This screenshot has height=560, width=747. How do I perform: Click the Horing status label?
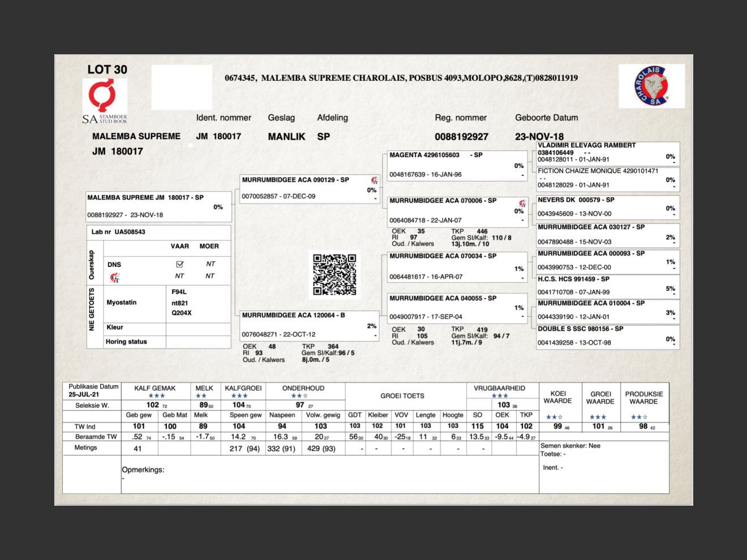tap(126, 342)
